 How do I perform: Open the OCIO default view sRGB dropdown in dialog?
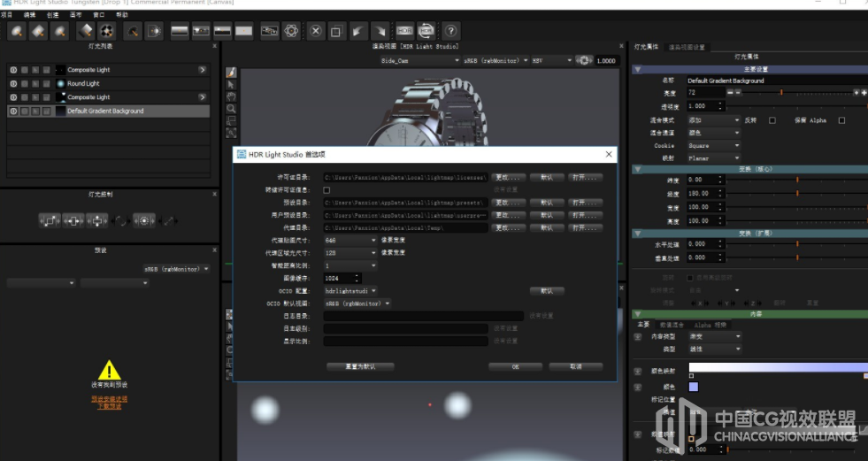pyautogui.click(x=357, y=303)
